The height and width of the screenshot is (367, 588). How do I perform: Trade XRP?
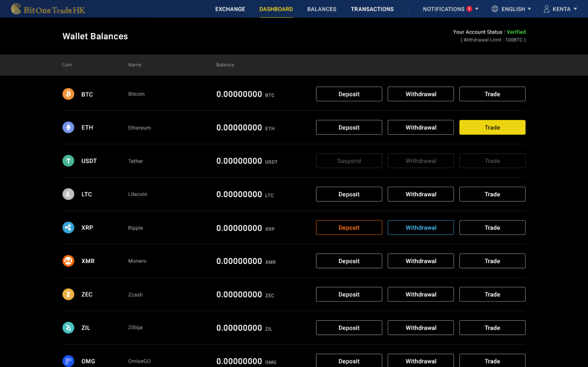pos(492,227)
